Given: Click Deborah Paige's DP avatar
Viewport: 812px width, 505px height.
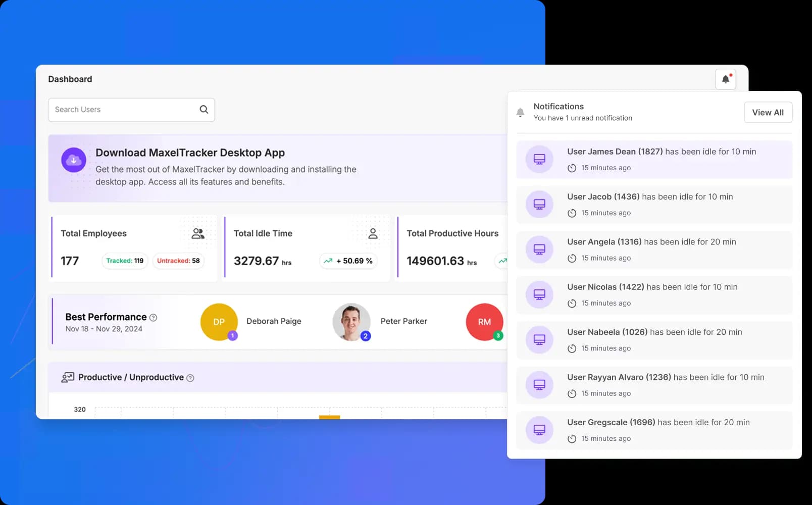Looking at the screenshot, I should pyautogui.click(x=219, y=322).
